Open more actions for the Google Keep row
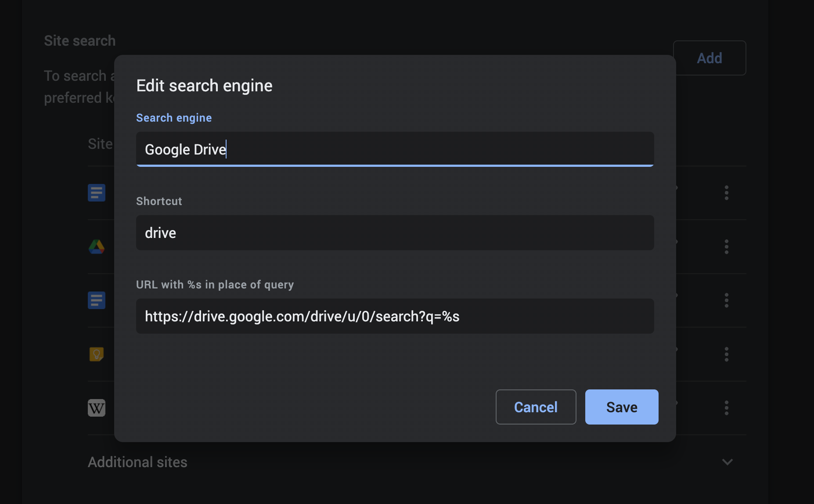 click(727, 354)
